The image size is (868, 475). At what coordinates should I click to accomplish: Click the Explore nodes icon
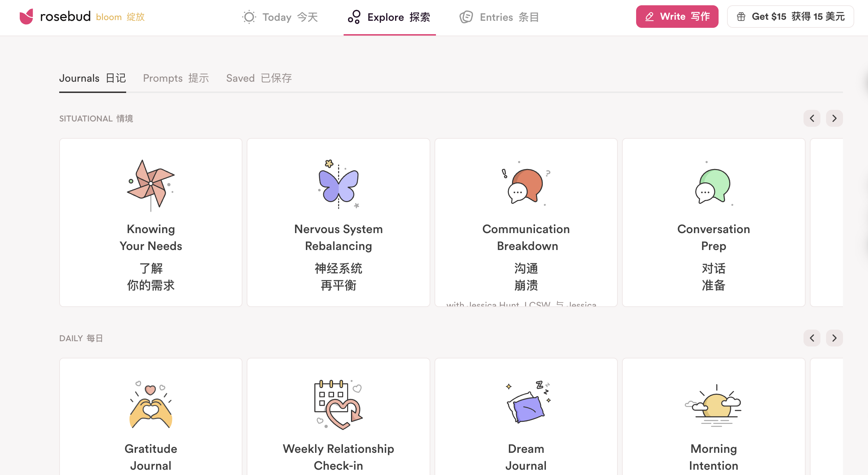pyautogui.click(x=354, y=17)
